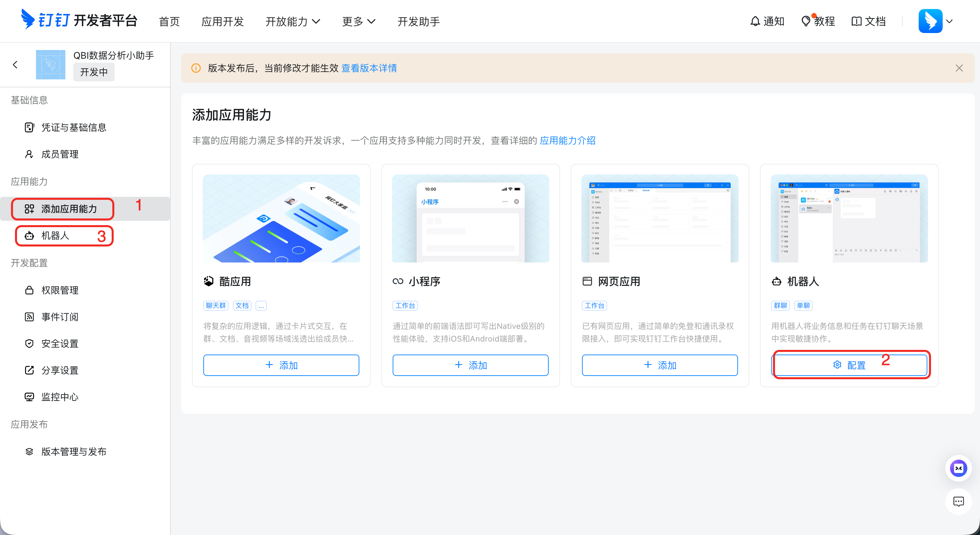Click 配置 for the 机器人 capability
This screenshot has height=535, width=980.
[849, 365]
